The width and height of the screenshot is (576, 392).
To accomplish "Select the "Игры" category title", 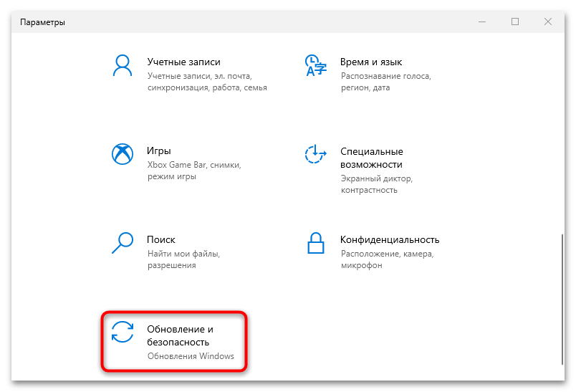I will tap(159, 150).
